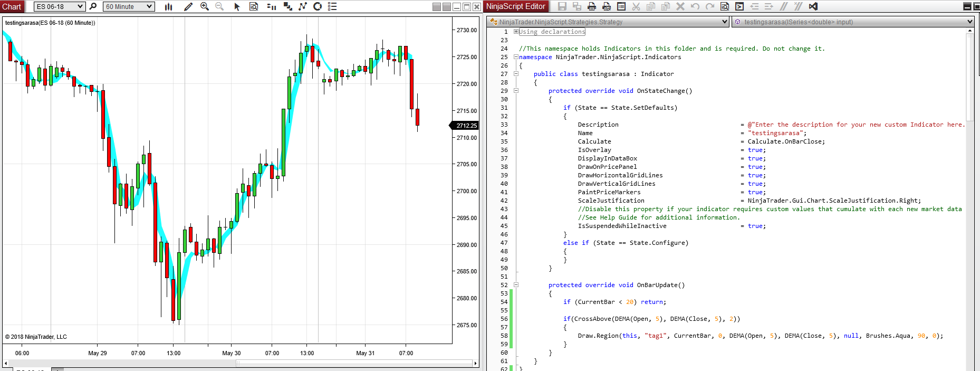Click the ScaleJustification.Right value
This screenshot has height=371, width=980.
[834, 201]
